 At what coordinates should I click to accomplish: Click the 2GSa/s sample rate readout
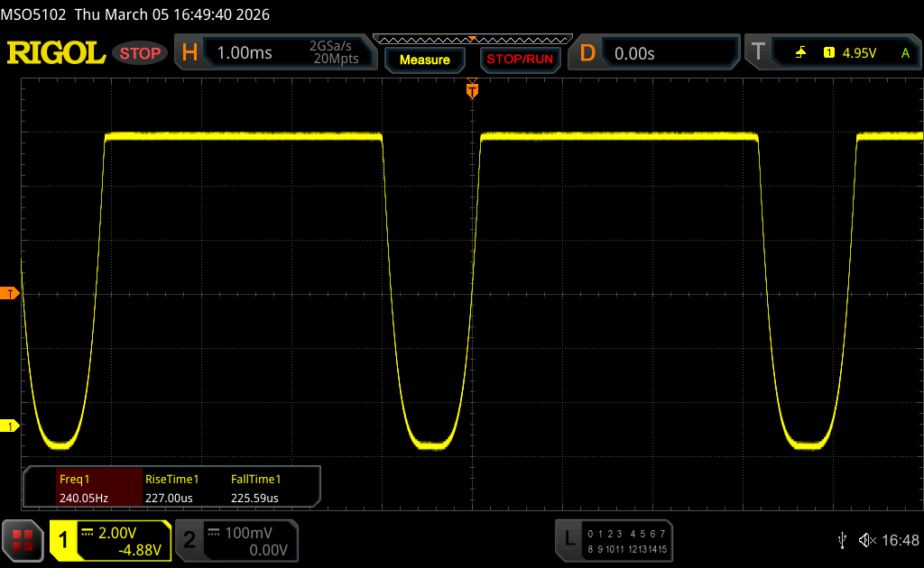tap(330, 46)
